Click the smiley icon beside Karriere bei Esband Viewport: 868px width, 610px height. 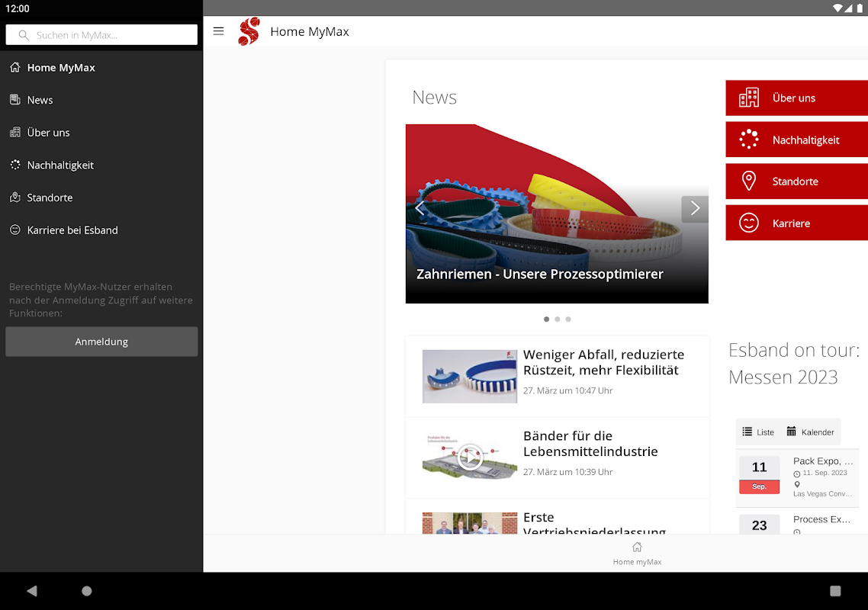click(15, 230)
